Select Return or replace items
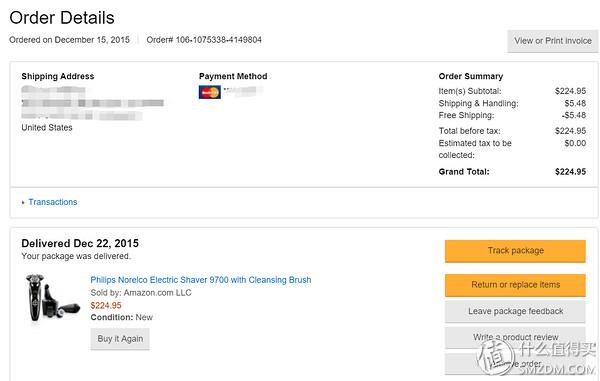The height and width of the screenshot is (381, 600). tap(515, 285)
